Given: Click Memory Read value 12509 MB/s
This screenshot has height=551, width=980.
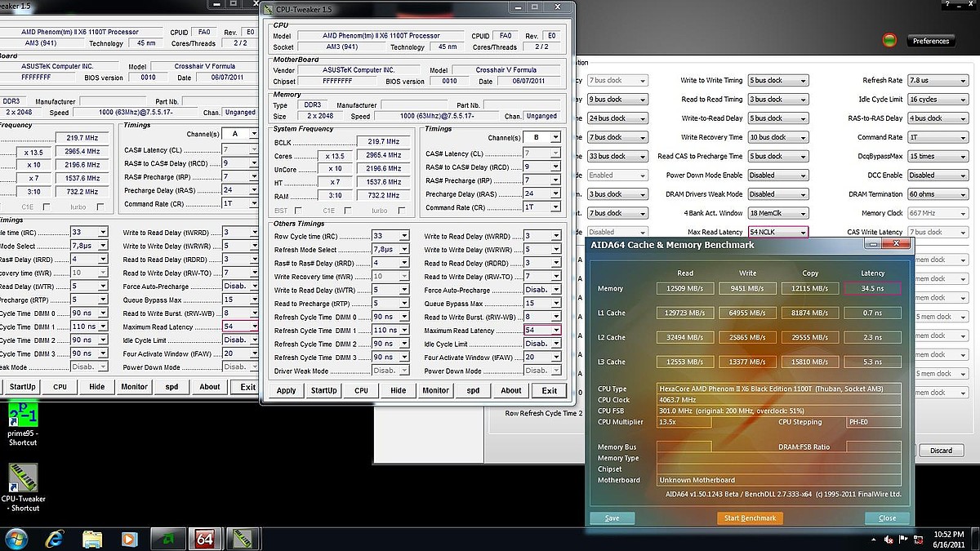Looking at the screenshot, I should [686, 288].
